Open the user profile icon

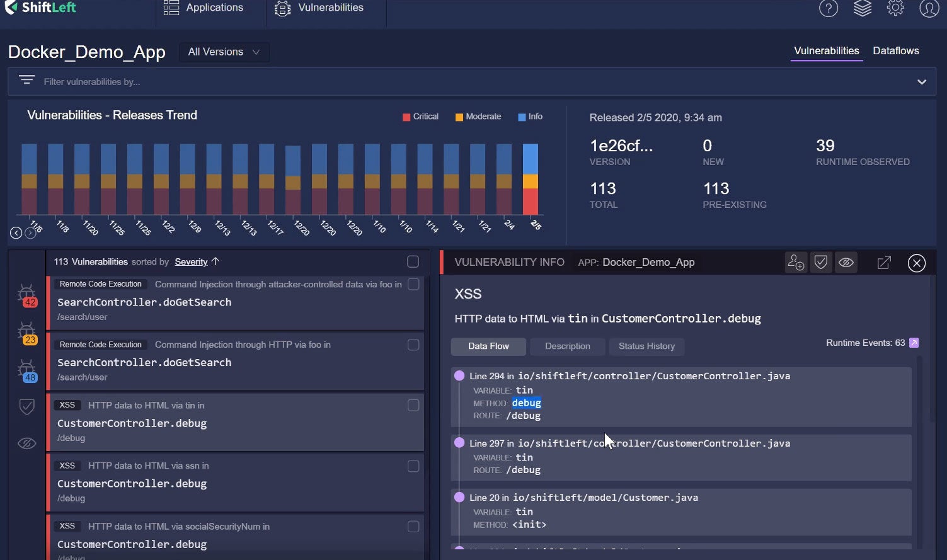point(929,8)
